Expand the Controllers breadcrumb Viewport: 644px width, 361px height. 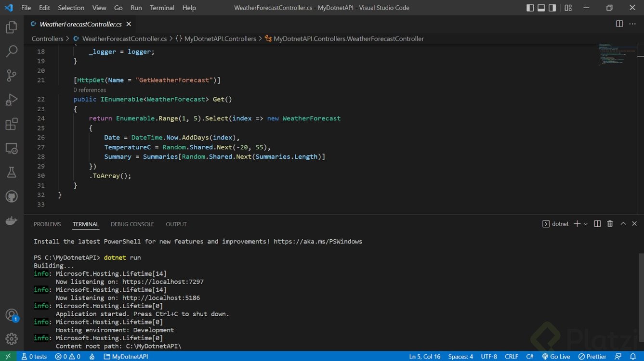click(x=47, y=39)
